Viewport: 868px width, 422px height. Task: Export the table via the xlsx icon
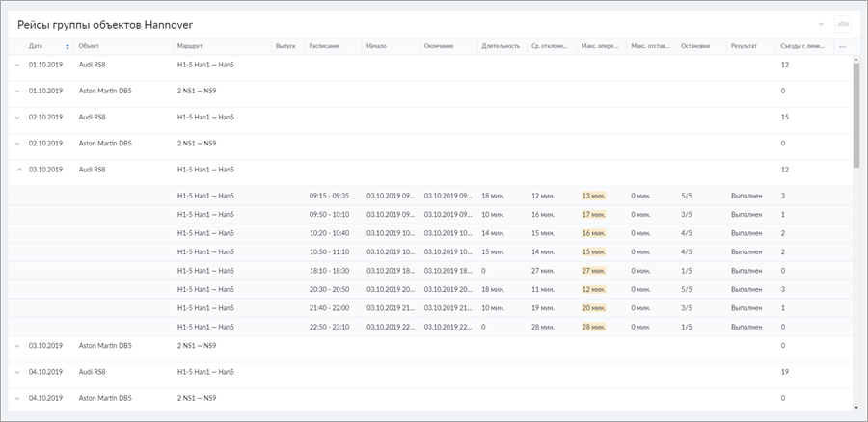[x=842, y=24]
